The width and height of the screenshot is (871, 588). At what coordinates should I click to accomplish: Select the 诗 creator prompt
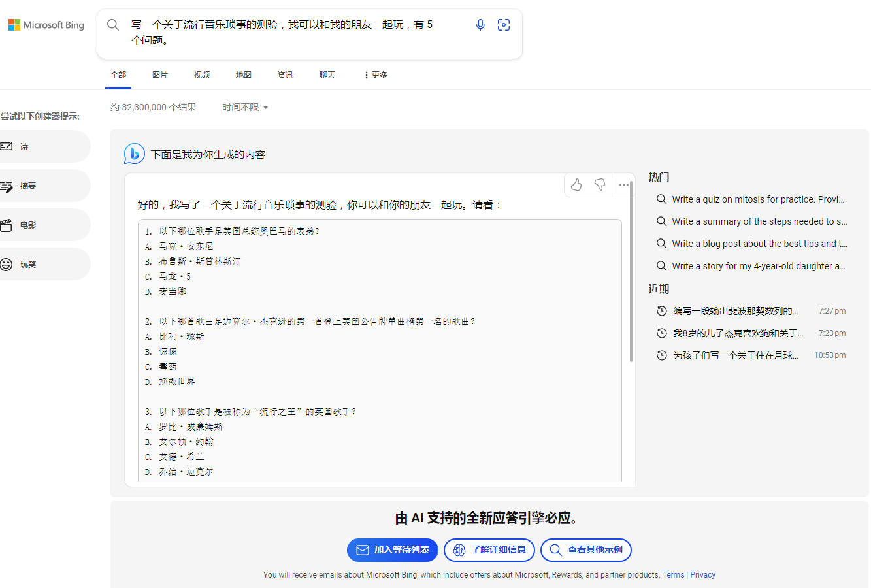[44, 146]
